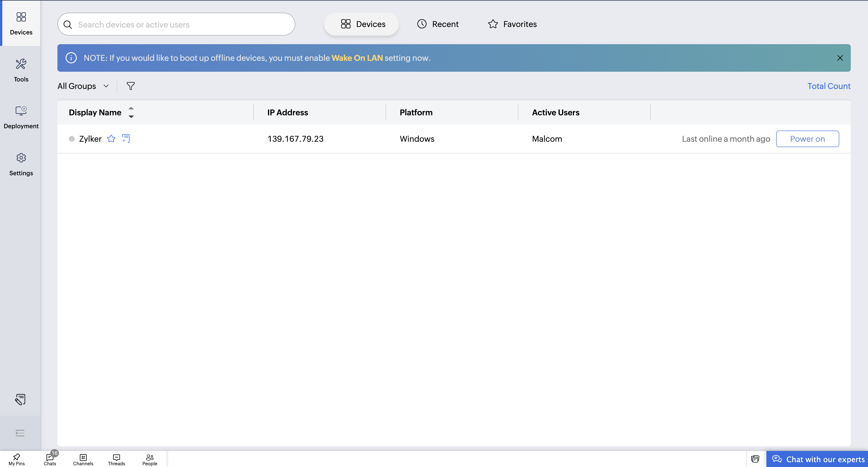
Task: Click the Power on button
Action: [807, 139]
